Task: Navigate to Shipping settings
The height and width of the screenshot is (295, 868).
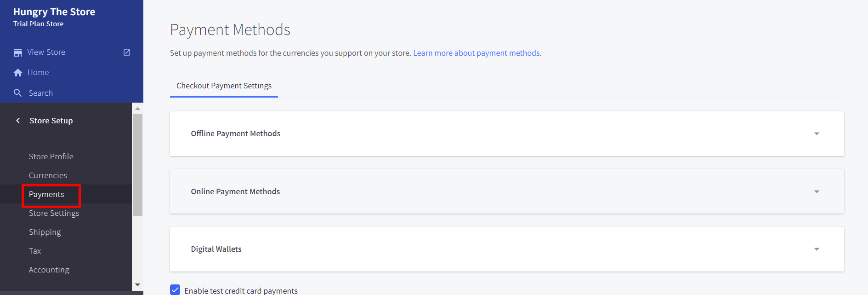Action: pyautogui.click(x=45, y=232)
